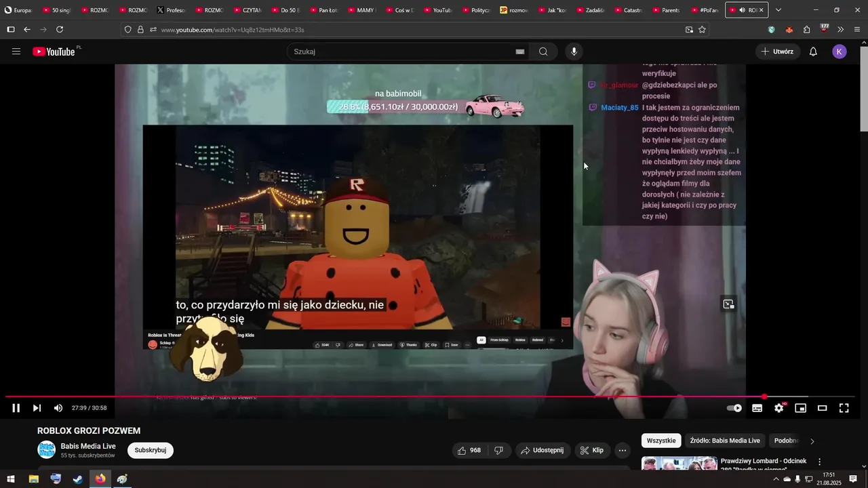Click the magnifier search button
Viewport: 868px width, 488px height.
click(543, 52)
